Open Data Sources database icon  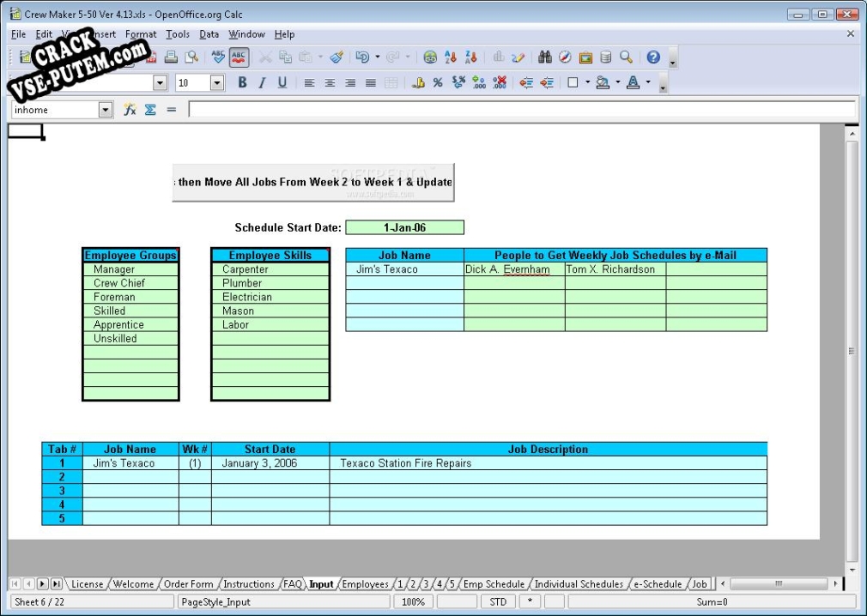pos(605,57)
